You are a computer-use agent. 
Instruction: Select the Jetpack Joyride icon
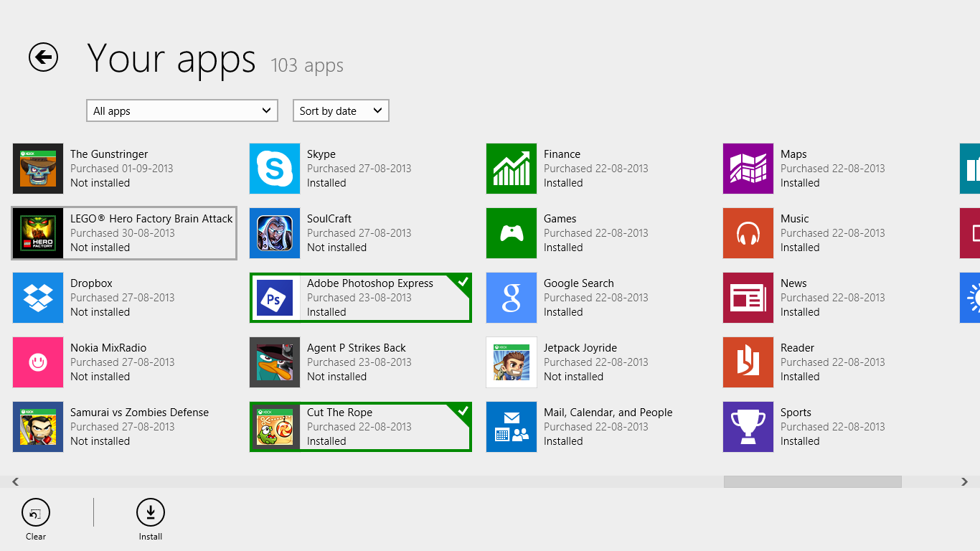(512, 362)
